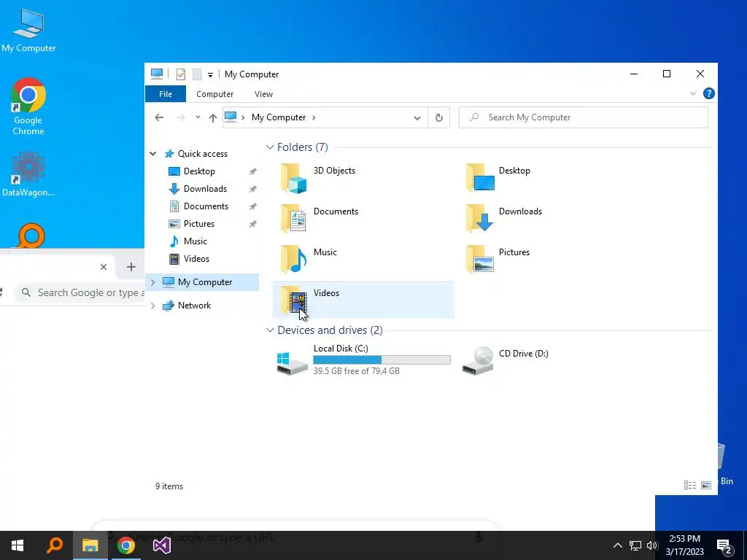Screen dimensions: 747x560
Task: Expand My Computer in navigation pane
Action: pos(153,282)
